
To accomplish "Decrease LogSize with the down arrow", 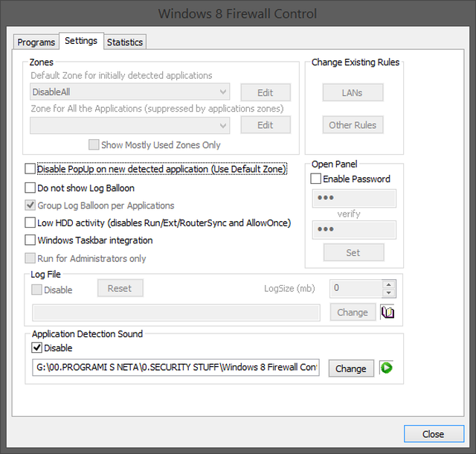I will pyautogui.click(x=388, y=292).
